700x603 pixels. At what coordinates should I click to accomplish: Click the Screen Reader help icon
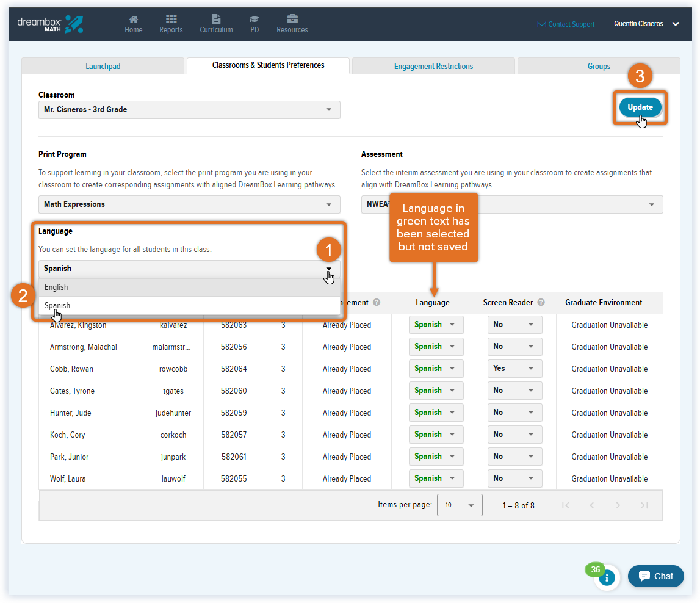coord(541,302)
